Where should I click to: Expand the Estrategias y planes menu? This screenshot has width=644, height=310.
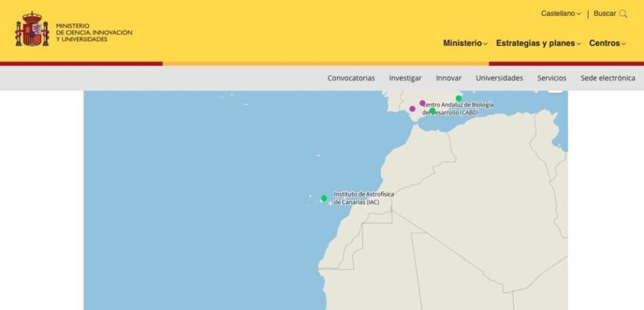[538, 43]
